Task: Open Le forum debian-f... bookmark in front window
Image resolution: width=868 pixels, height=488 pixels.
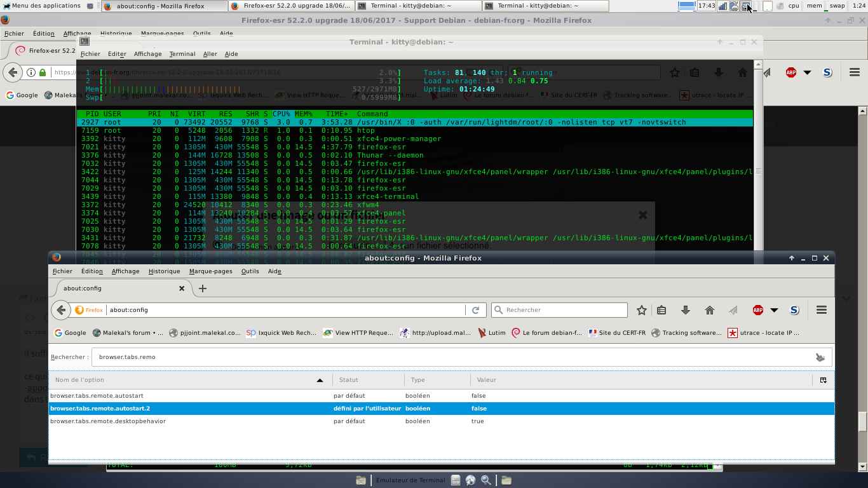Action: coord(546,333)
